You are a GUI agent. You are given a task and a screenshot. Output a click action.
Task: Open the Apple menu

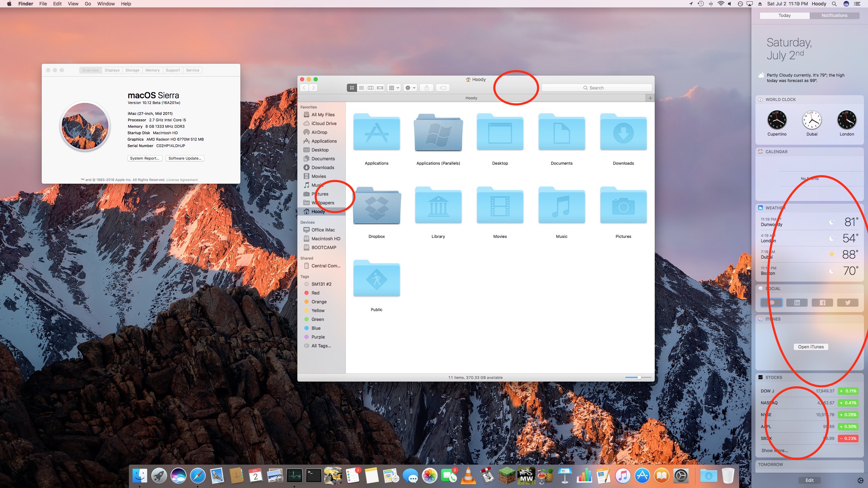9,4
